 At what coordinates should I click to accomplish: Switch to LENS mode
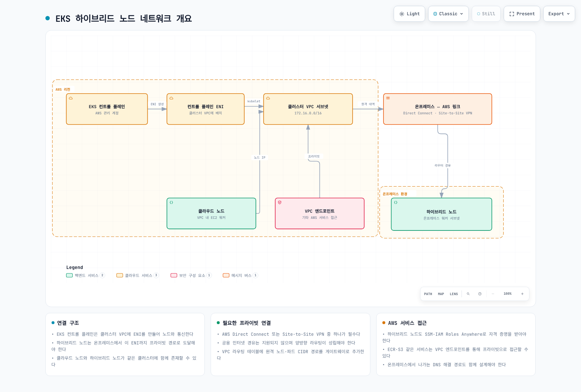pos(454,294)
